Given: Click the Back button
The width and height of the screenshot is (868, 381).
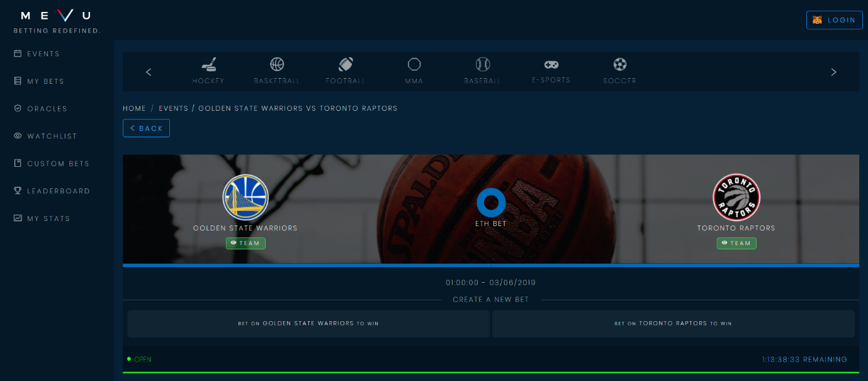Looking at the screenshot, I should (146, 128).
